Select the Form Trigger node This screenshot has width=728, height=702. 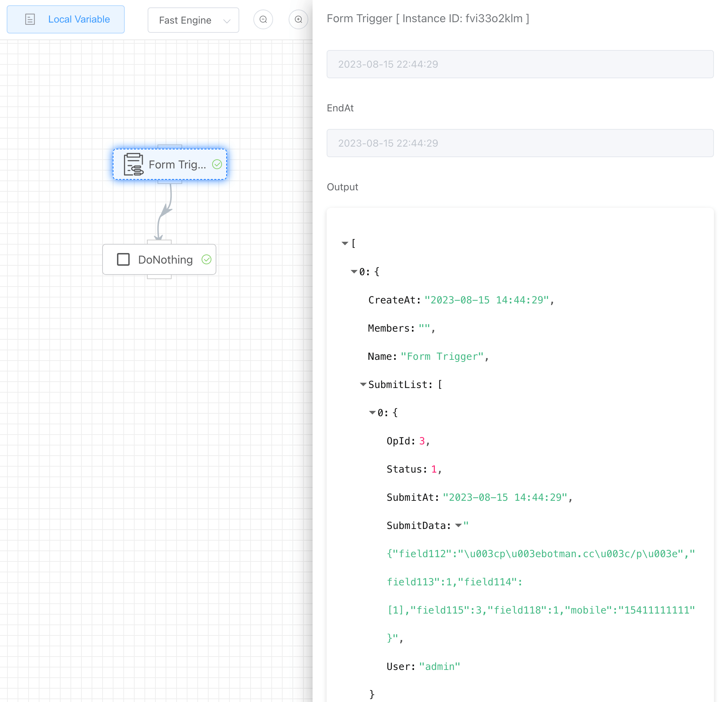click(170, 164)
